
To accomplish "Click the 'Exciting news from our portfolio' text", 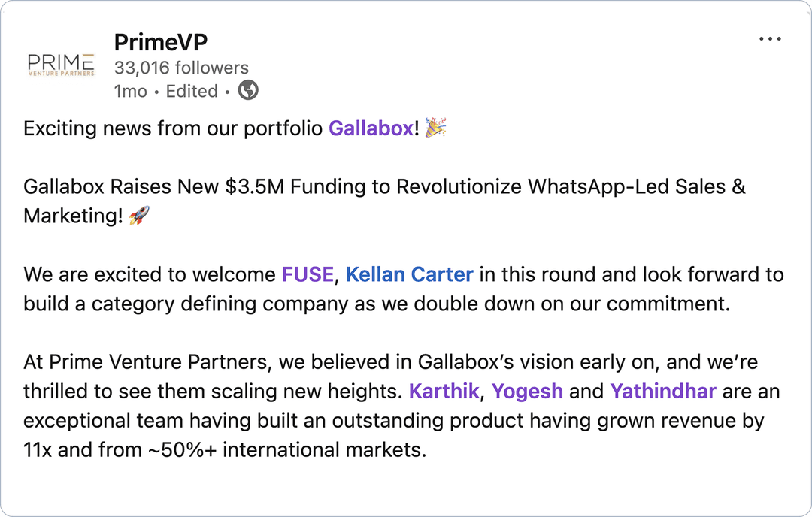I will click(x=174, y=128).
